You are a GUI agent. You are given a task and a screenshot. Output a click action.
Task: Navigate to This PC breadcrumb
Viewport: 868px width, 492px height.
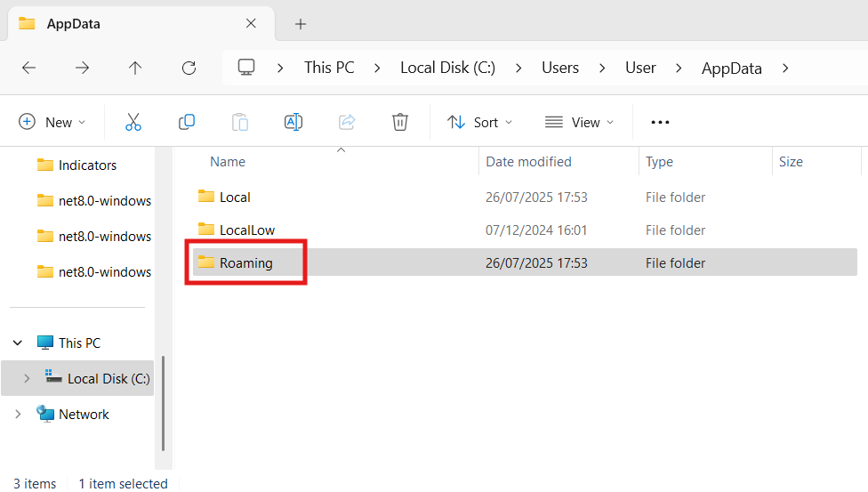click(x=329, y=68)
